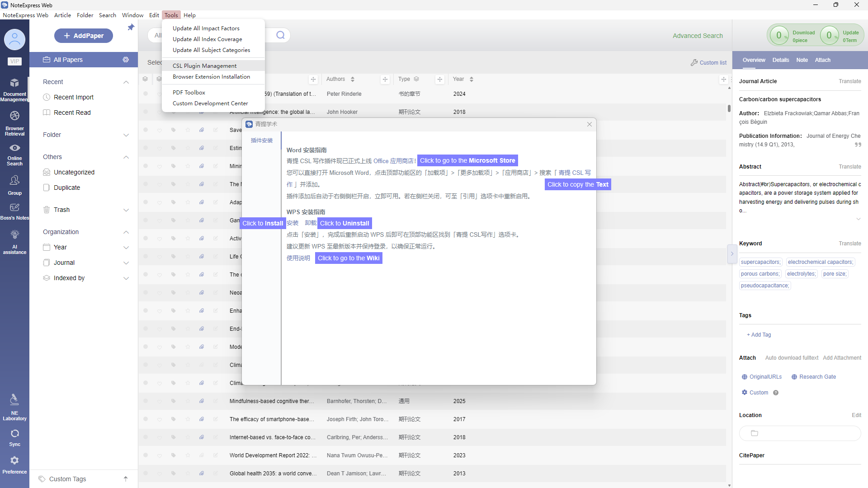Click the Sync icon
This screenshot has height=488, width=868.
coord(14,437)
